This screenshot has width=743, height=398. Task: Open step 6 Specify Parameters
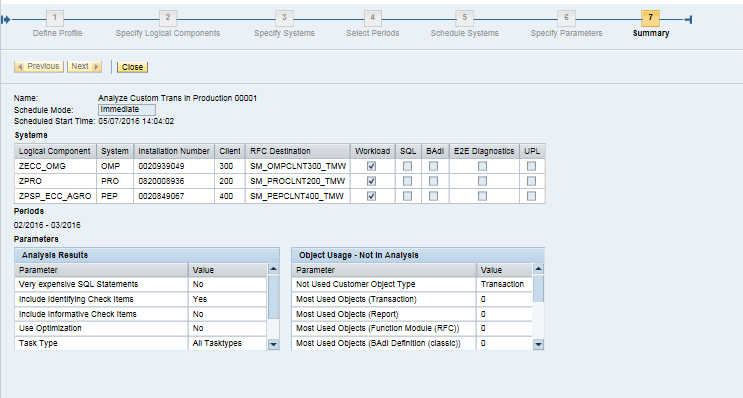point(566,18)
